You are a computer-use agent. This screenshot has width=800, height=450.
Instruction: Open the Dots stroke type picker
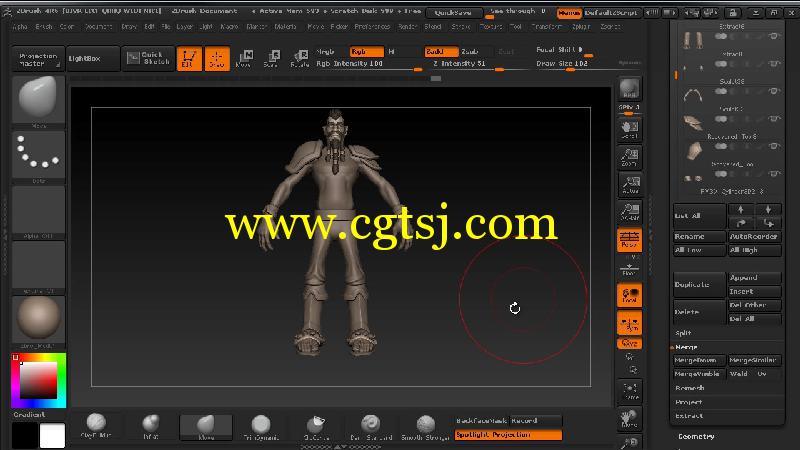tap(38, 155)
